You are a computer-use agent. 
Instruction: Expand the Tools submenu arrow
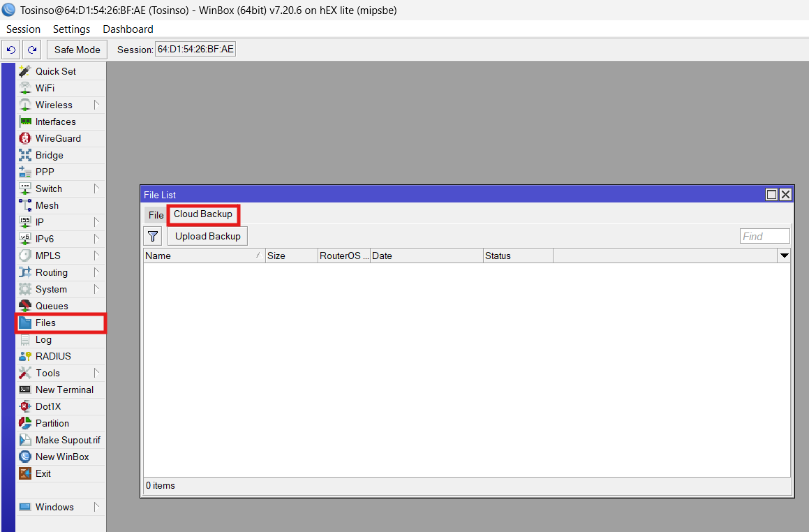pyautogui.click(x=96, y=373)
